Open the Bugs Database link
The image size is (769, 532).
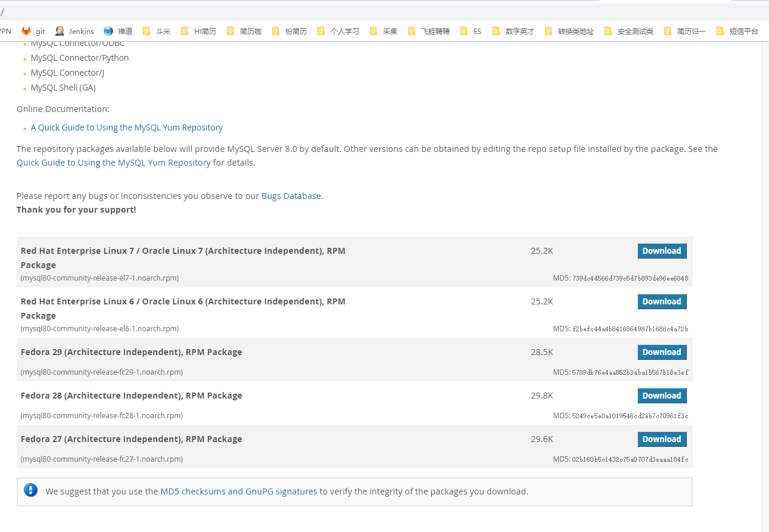[x=291, y=196]
